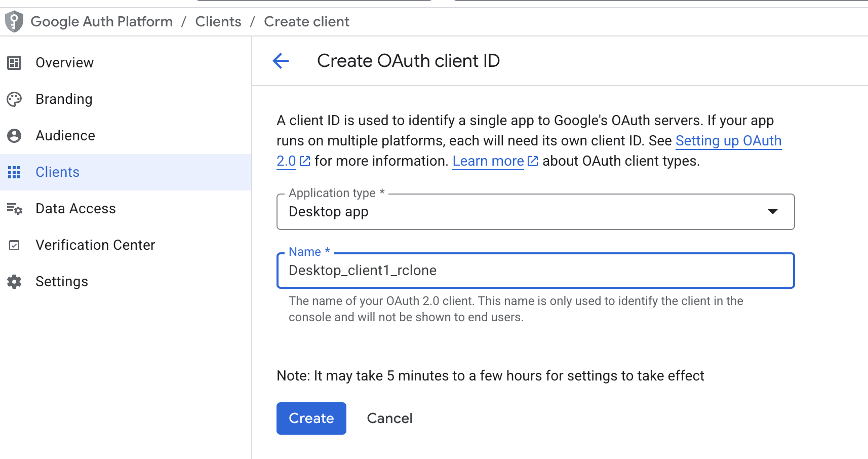Click the Data Access settings-list icon
This screenshot has width=868, height=459.
point(14,209)
